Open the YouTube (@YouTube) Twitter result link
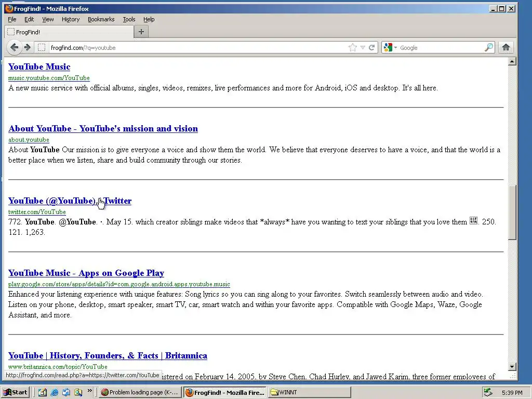The height and width of the screenshot is (399, 532). [70, 201]
